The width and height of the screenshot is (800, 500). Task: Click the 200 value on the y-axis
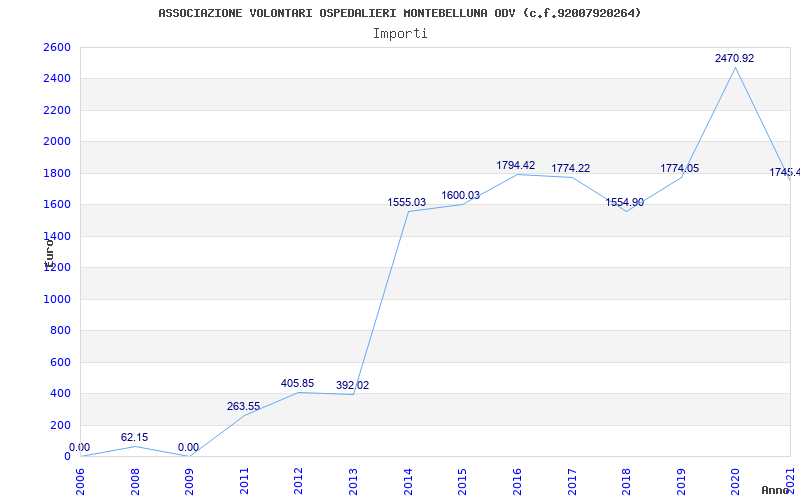60,425
